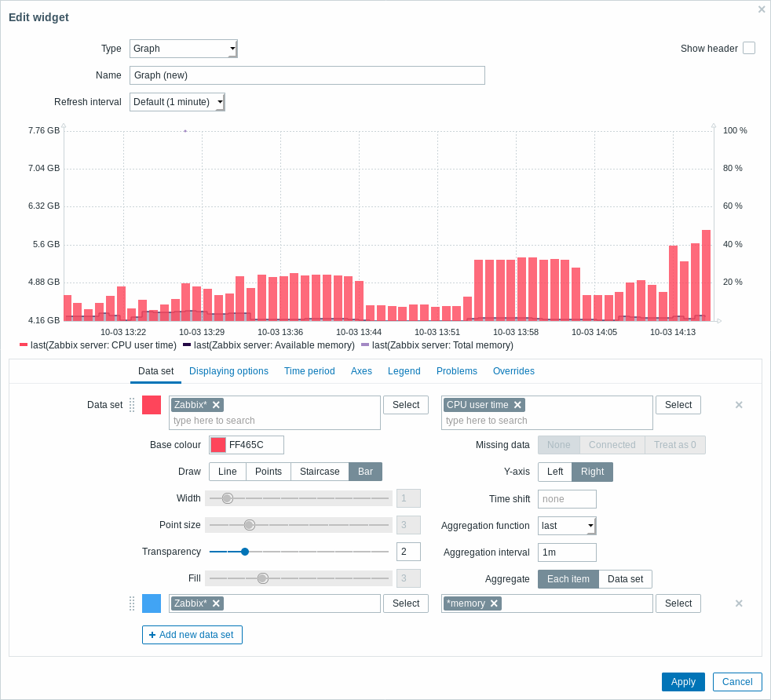This screenshot has width=771, height=700.
Task: Open the Displaying options tab
Action: click(228, 371)
